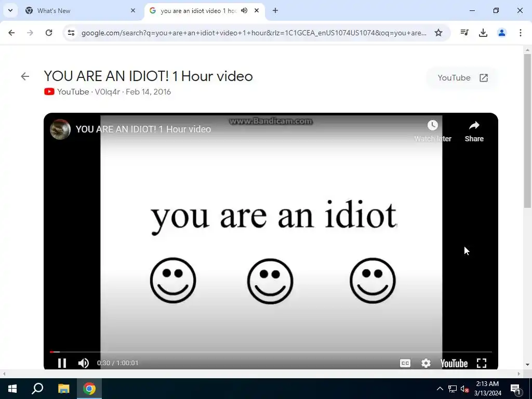
Task: Share the video
Action: 474,131
